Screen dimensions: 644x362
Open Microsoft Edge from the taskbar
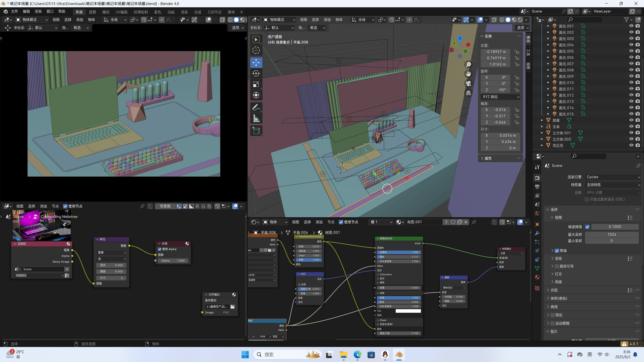357,355
